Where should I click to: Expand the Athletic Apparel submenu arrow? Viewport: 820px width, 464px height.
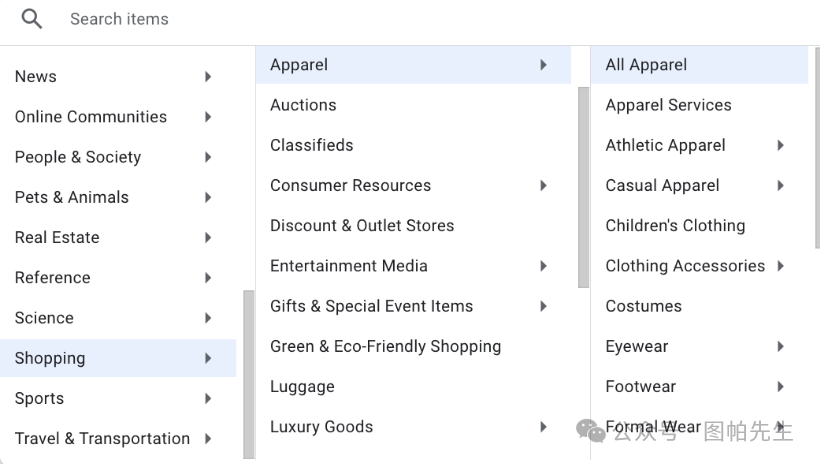pos(780,145)
